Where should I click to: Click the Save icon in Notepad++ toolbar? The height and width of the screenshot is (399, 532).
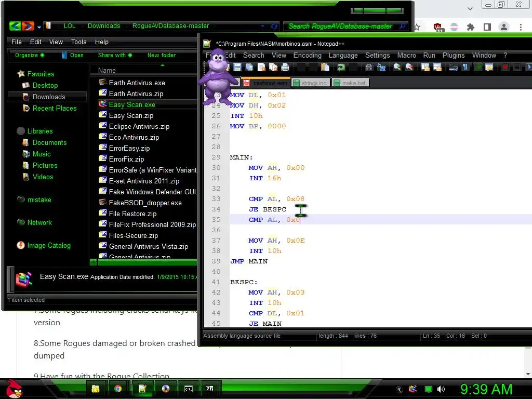(x=237, y=67)
